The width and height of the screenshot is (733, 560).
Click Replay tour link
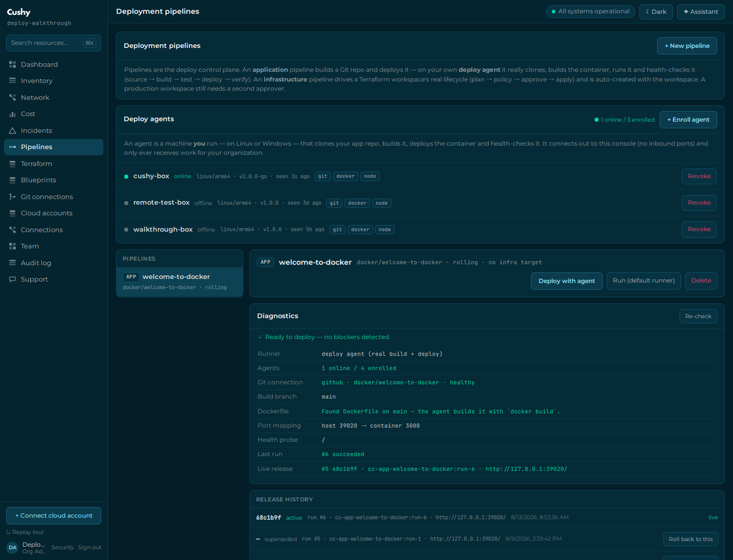click(x=25, y=533)
